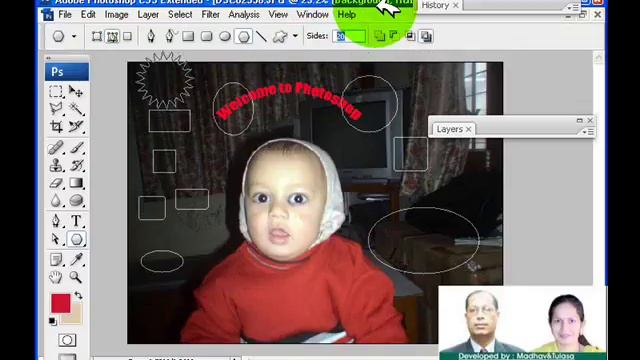Open the History panel options menu
This screenshot has height=360, width=640.
(573, 7)
